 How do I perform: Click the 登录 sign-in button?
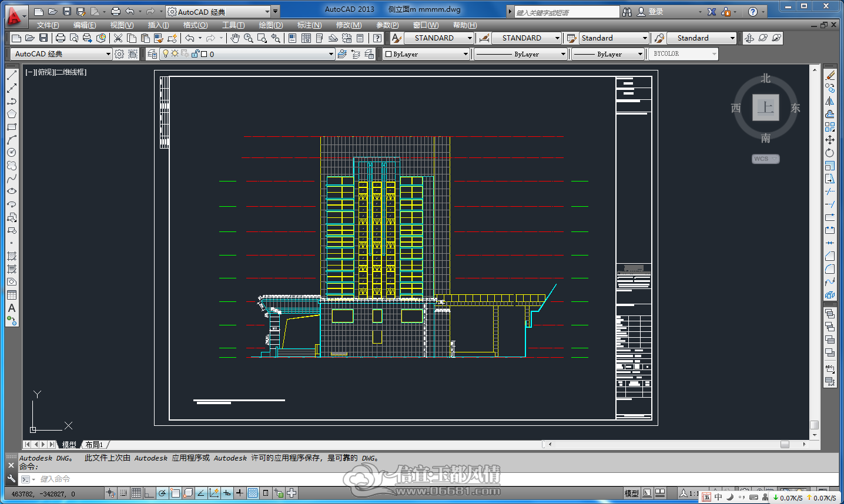650,12
